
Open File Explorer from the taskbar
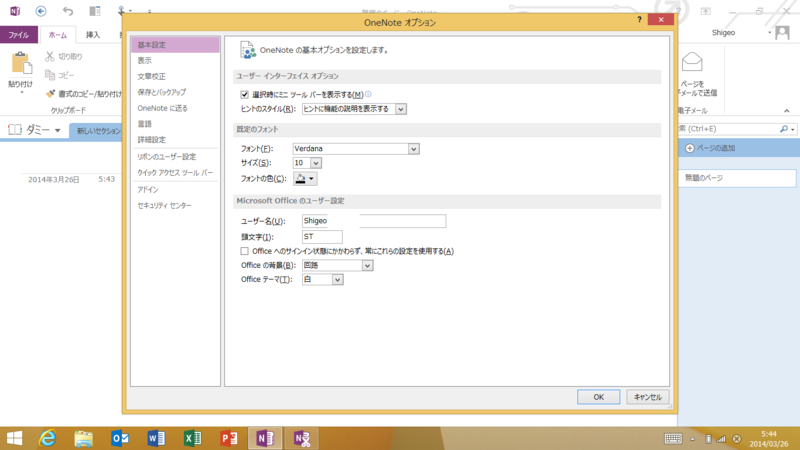[x=83, y=438]
